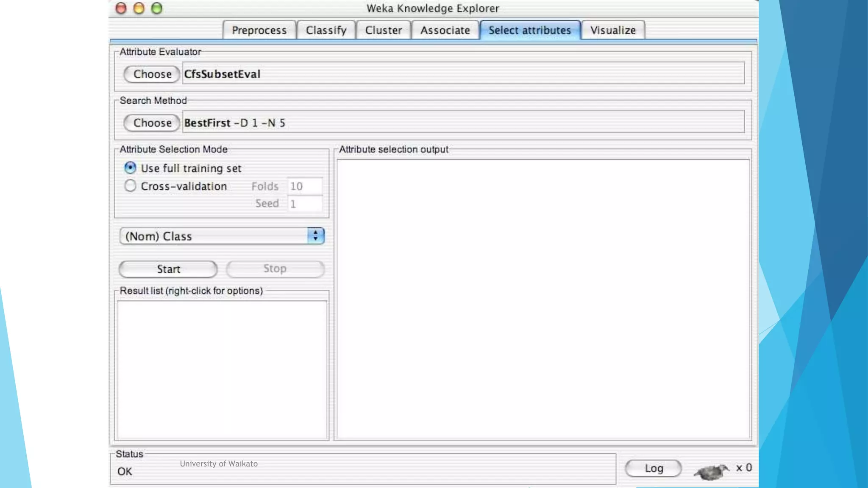Screen dimensions: 868x488
Task: Click the blue class dropdown arrow stepper
Action: point(316,236)
